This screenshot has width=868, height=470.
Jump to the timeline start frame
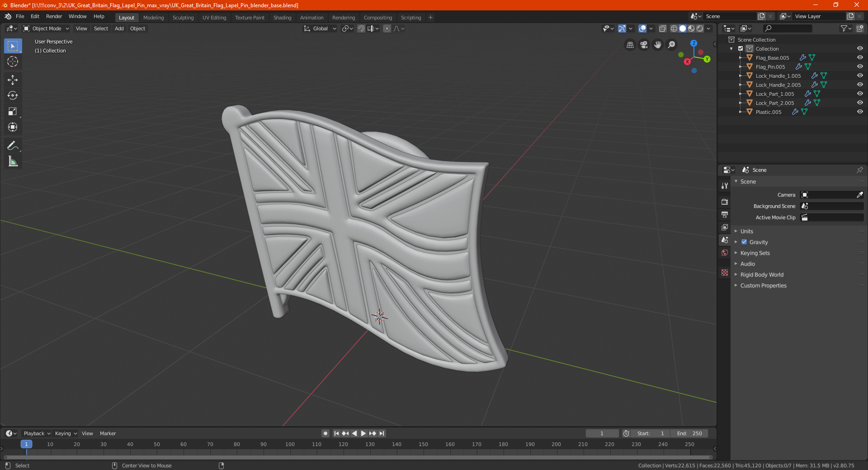336,433
